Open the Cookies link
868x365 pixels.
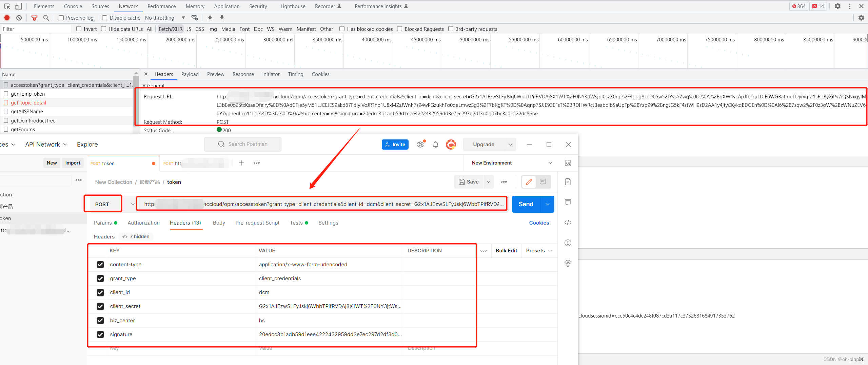pyautogui.click(x=539, y=223)
